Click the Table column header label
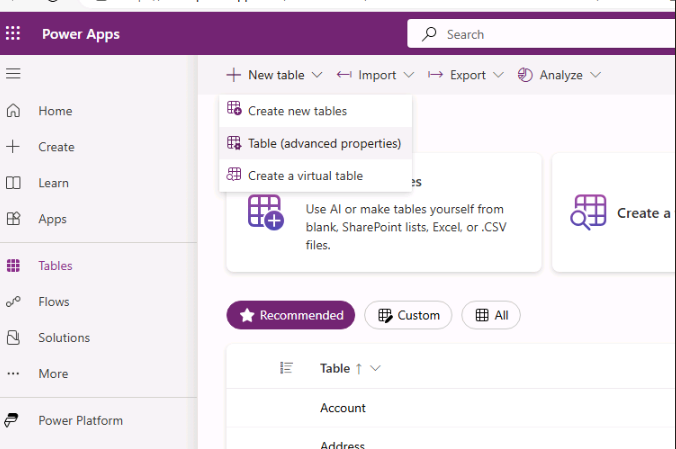The width and height of the screenshot is (676, 449). tap(335, 368)
